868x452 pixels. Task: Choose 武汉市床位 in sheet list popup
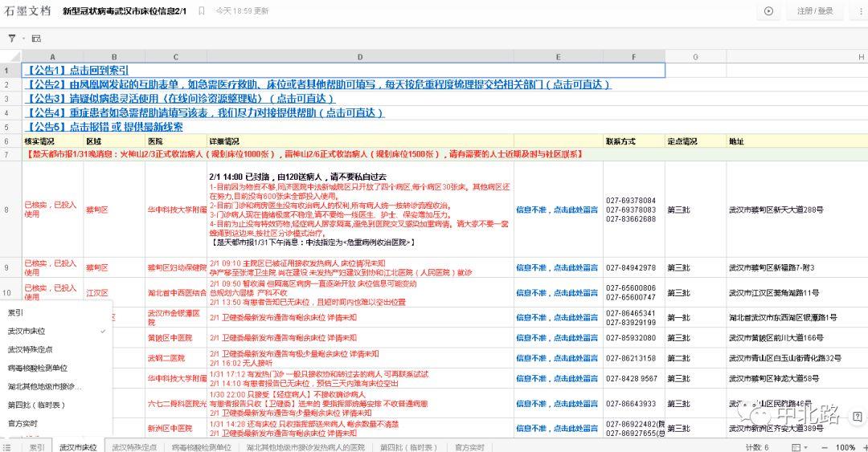coord(55,331)
